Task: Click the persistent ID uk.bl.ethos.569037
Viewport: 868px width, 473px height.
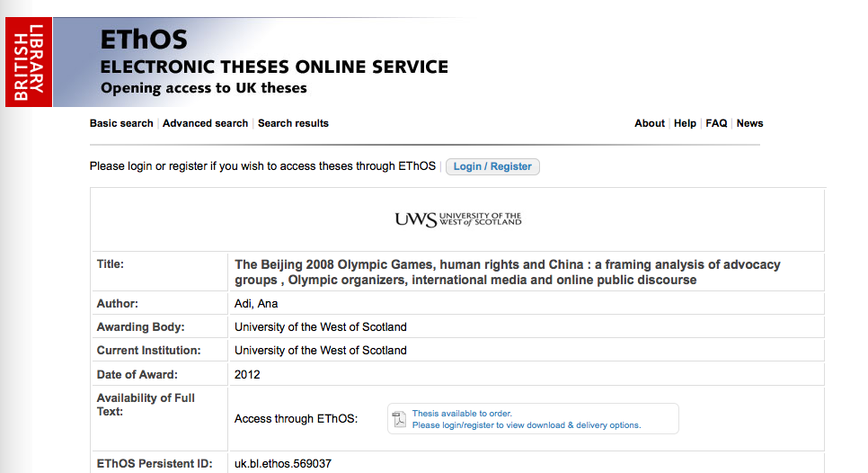Action: [x=283, y=464]
